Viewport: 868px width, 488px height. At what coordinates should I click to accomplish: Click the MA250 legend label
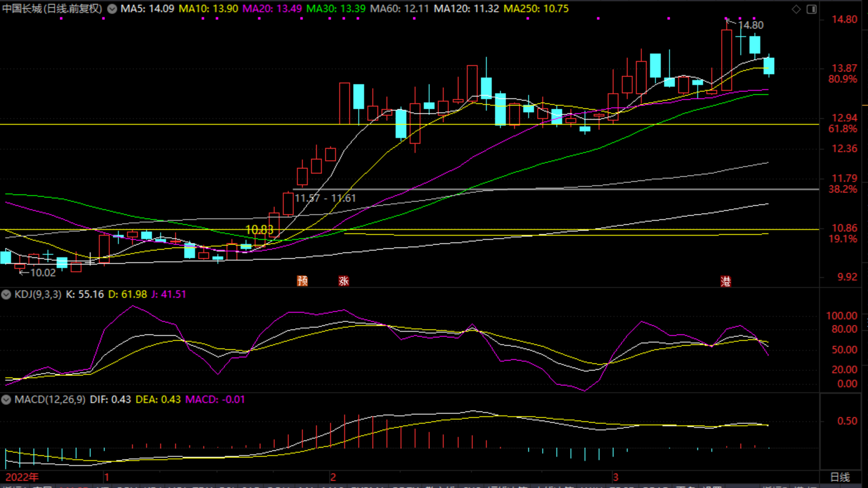536,9
